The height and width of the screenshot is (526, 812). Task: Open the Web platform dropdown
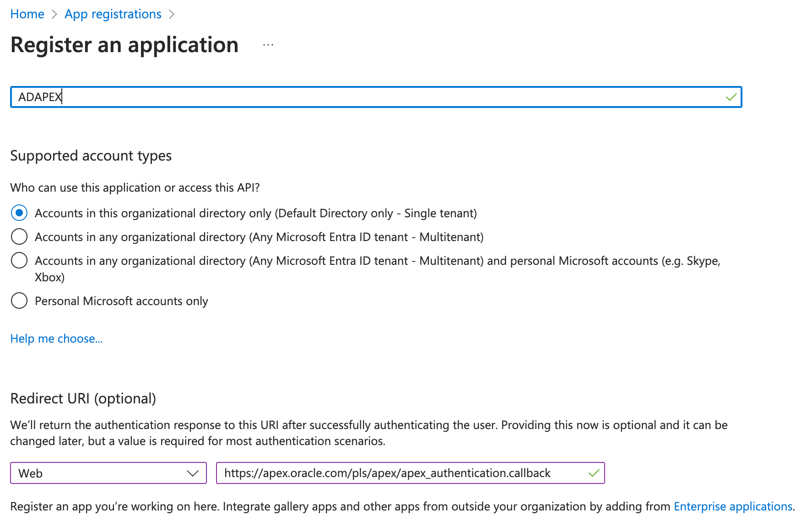tap(108, 473)
